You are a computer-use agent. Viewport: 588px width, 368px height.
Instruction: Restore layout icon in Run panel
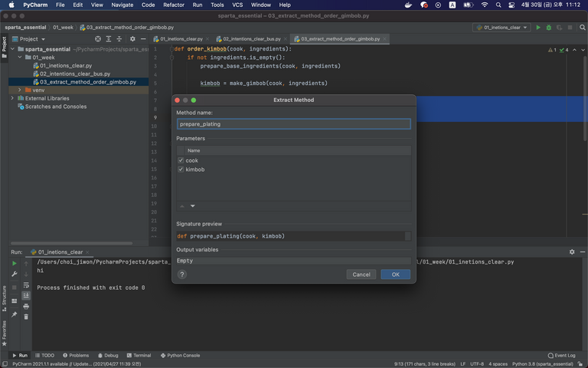click(15, 301)
